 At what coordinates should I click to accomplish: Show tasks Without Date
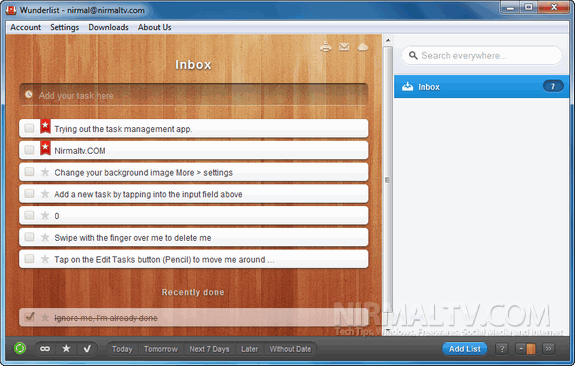point(290,349)
